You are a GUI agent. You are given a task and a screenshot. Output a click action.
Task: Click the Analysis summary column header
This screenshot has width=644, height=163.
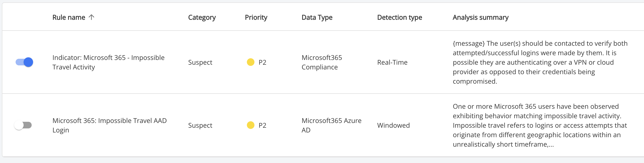(x=481, y=17)
